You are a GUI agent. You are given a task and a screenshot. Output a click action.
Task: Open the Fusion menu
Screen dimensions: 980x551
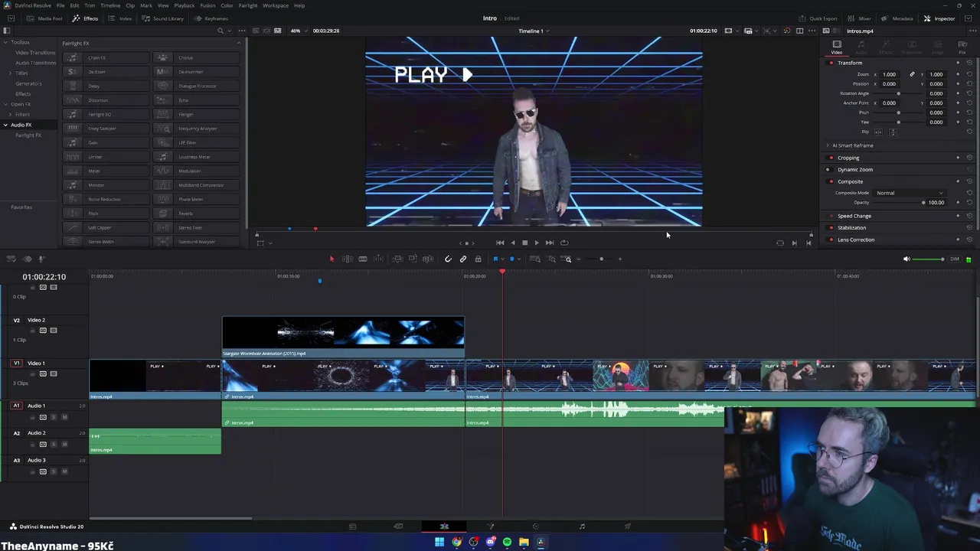point(207,5)
